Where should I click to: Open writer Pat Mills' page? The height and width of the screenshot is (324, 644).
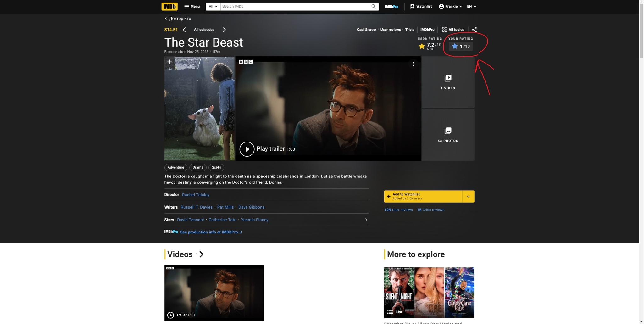point(225,207)
